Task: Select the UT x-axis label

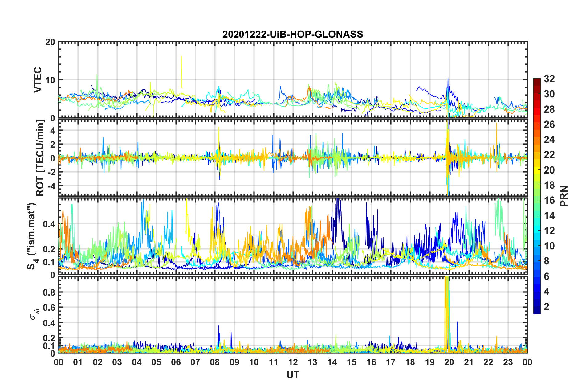Action: [x=293, y=375]
